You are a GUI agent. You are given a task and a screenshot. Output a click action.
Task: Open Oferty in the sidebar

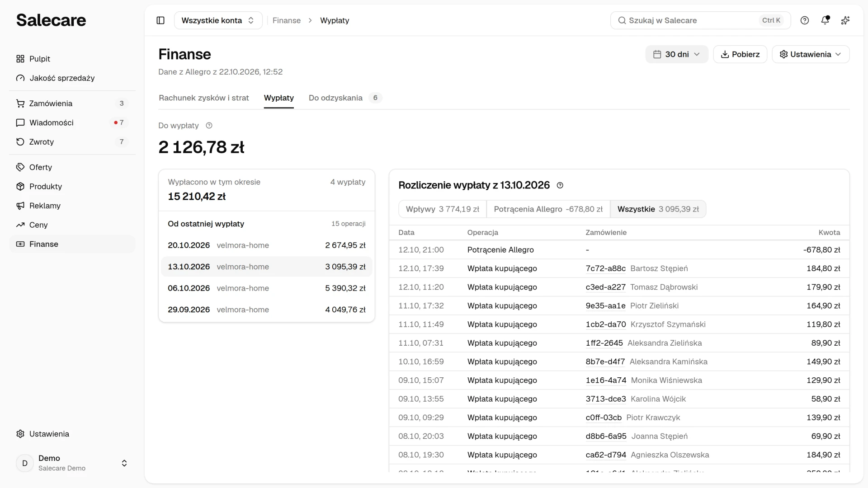[x=72, y=167]
